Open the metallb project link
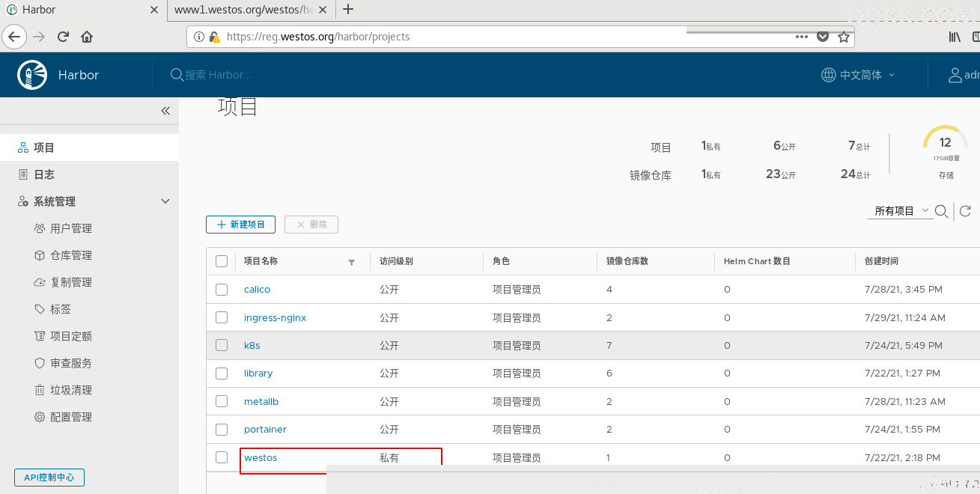Image resolution: width=980 pixels, height=494 pixels. 261,401
